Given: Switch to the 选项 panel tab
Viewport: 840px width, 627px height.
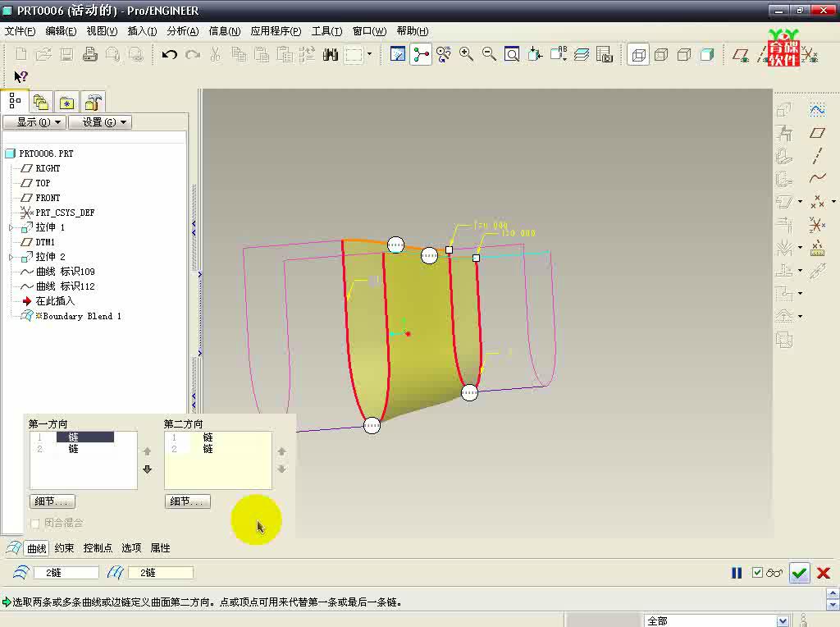Looking at the screenshot, I should pos(131,547).
